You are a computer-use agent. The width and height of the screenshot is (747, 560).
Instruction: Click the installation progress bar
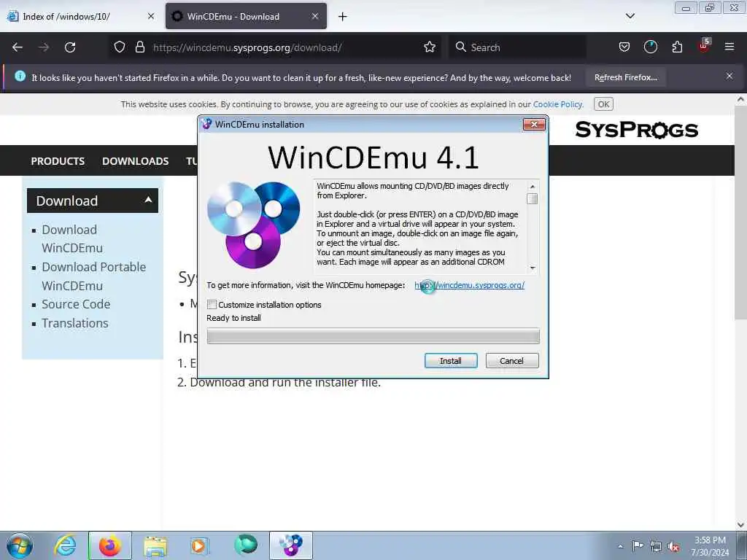373,336
